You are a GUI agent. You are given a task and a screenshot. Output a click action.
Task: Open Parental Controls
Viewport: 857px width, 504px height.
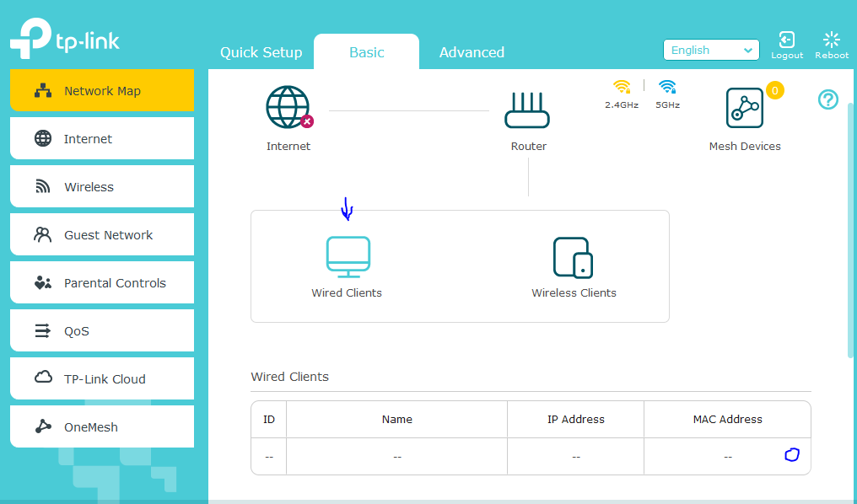[102, 282]
